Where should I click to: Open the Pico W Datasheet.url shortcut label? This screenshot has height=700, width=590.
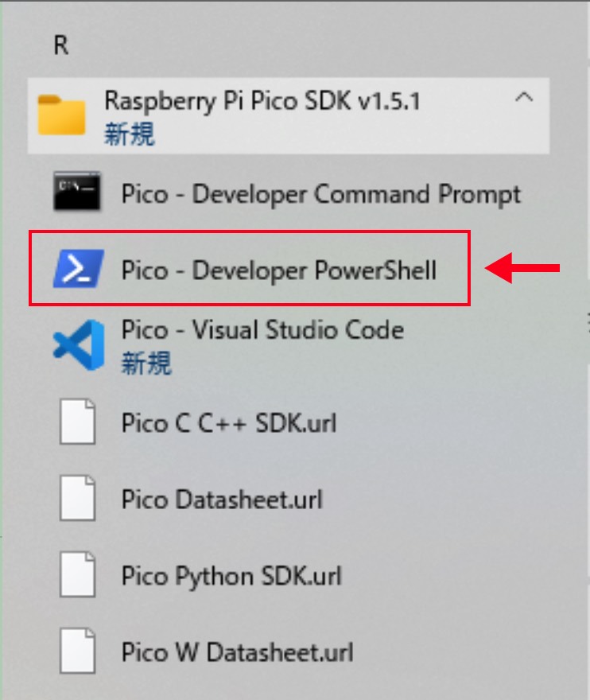(x=237, y=652)
